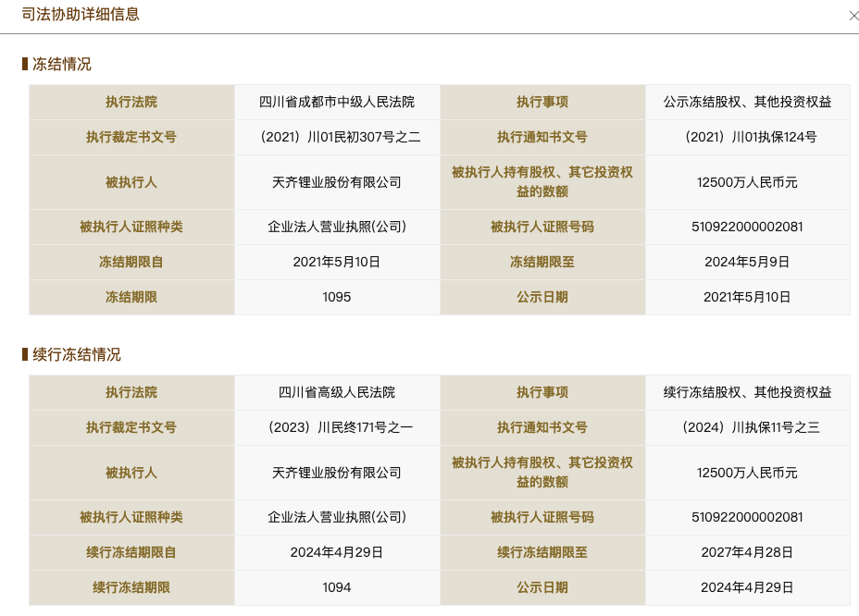859x616 pixels.
Task: Select 公示冻结股权、其他投资权益 cell
Action: pyautogui.click(x=747, y=102)
